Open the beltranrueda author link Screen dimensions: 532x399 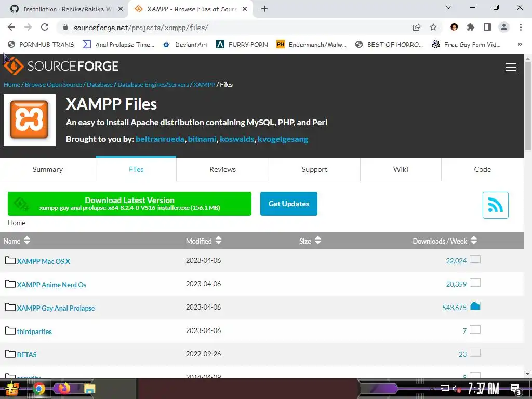160,139
